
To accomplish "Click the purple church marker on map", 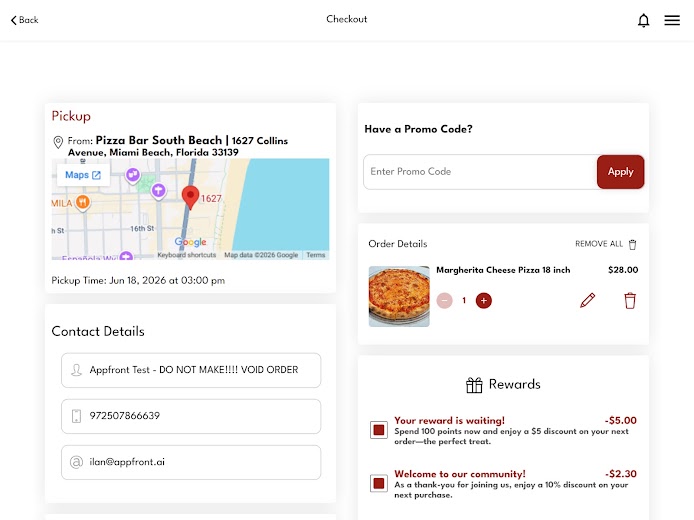I will (x=158, y=191).
